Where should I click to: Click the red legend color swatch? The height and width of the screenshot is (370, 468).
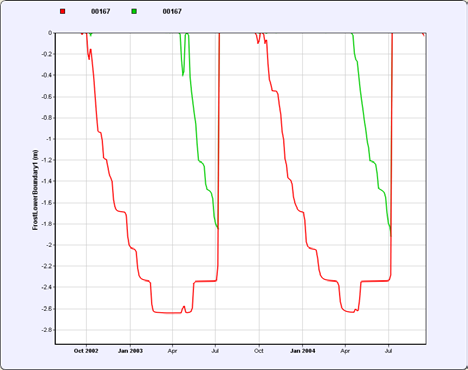[x=63, y=11]
